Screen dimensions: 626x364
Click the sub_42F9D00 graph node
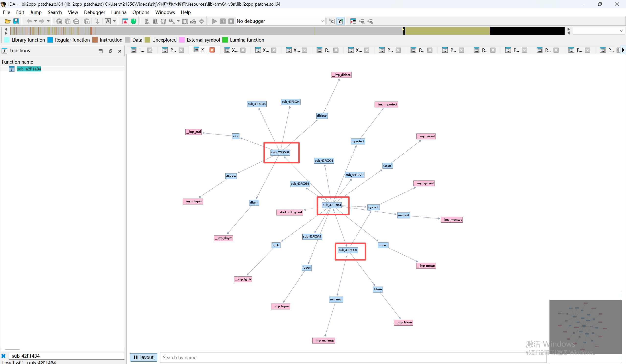click(348, 250)
